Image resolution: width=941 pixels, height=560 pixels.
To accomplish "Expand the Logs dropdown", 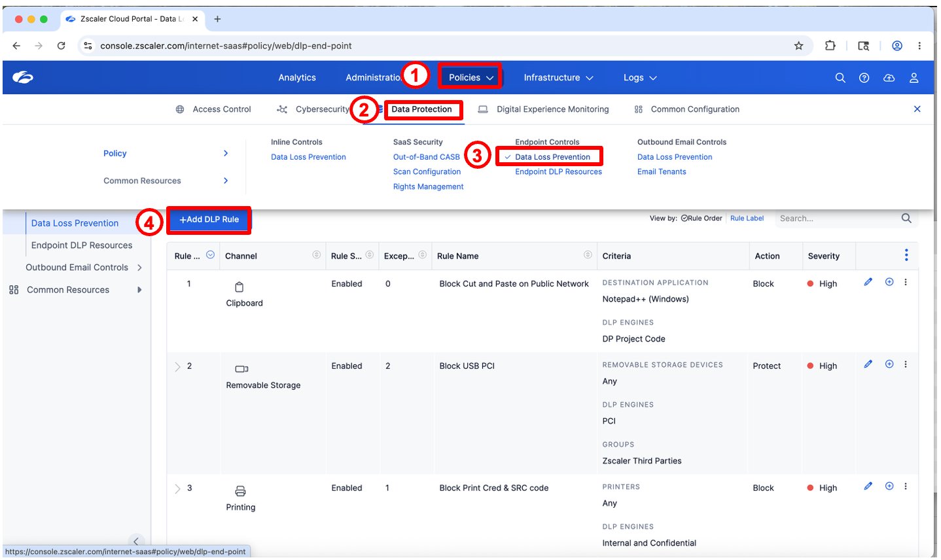I will coord(640,78).
